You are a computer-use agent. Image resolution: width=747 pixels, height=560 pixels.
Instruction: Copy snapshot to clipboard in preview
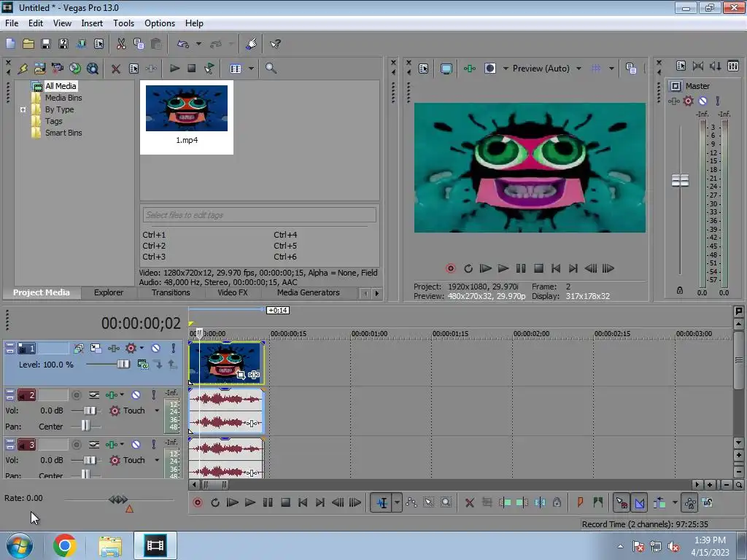[631, 69]
